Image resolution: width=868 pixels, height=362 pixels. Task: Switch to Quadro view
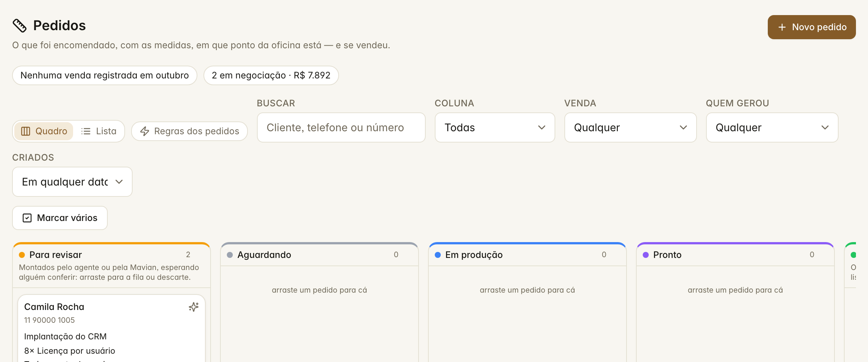(x=44, y=131)
